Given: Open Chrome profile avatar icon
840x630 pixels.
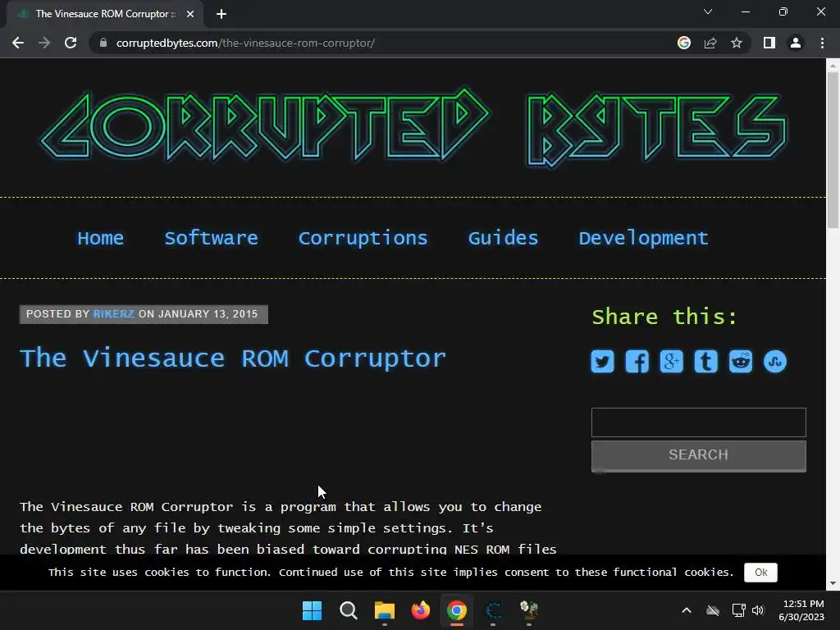Looking at the screenshot, I should 796,43.
